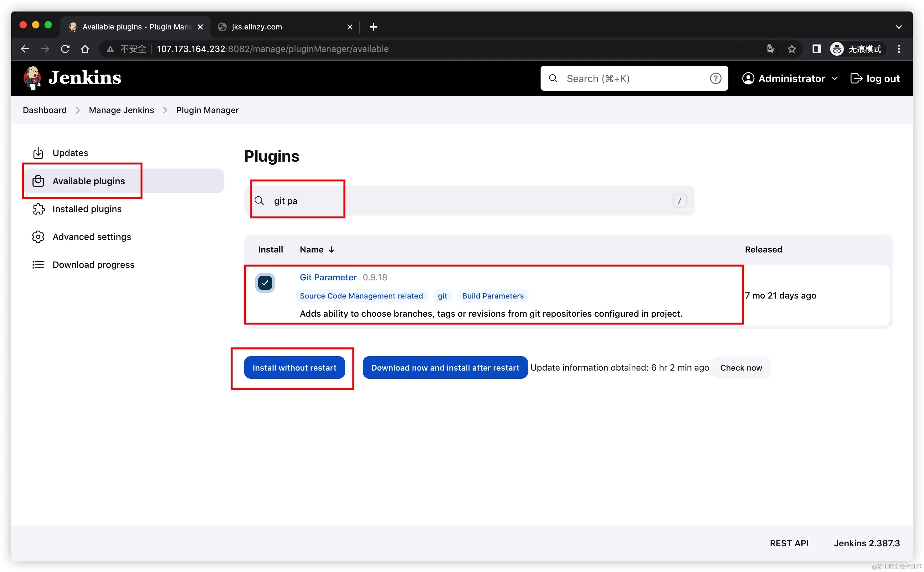Open a new browser tab with plus
This screenshot has height=572, width=924.
pos(373,27)
